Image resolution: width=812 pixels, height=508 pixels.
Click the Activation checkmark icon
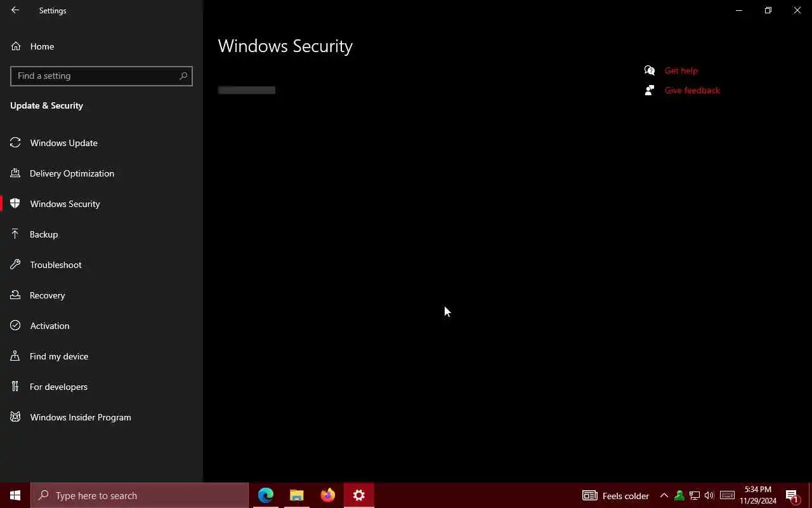pos(16,326)
